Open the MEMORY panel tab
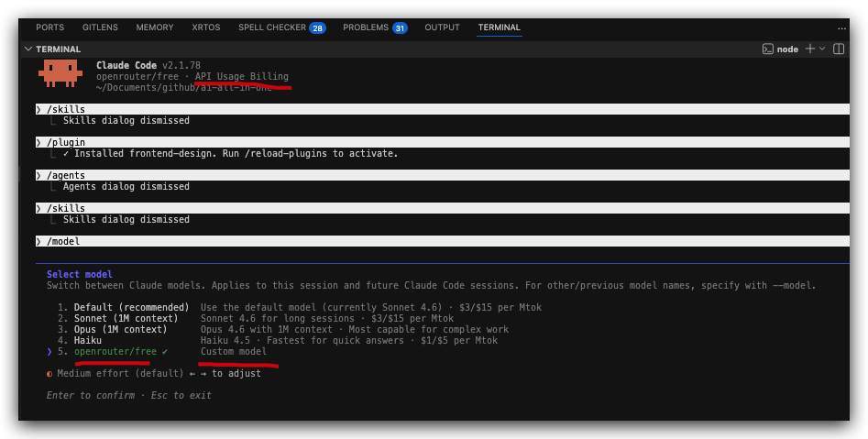 (155, 27)
